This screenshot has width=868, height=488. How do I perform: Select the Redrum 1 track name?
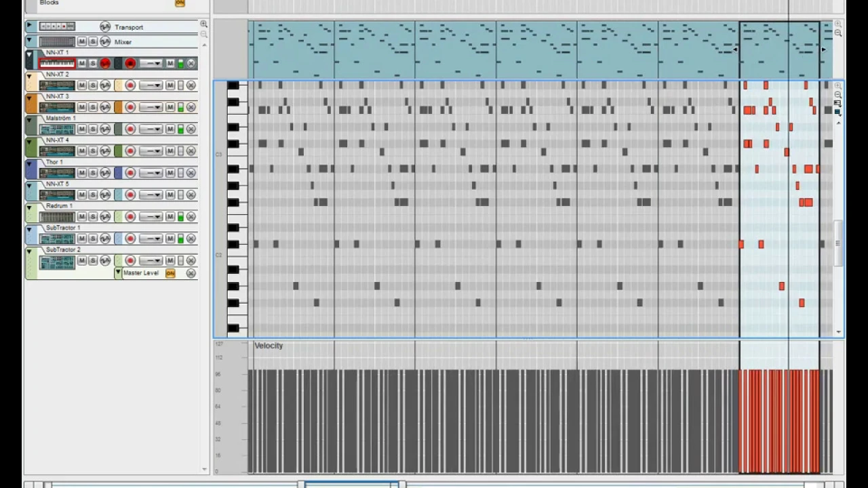point(59,205)
